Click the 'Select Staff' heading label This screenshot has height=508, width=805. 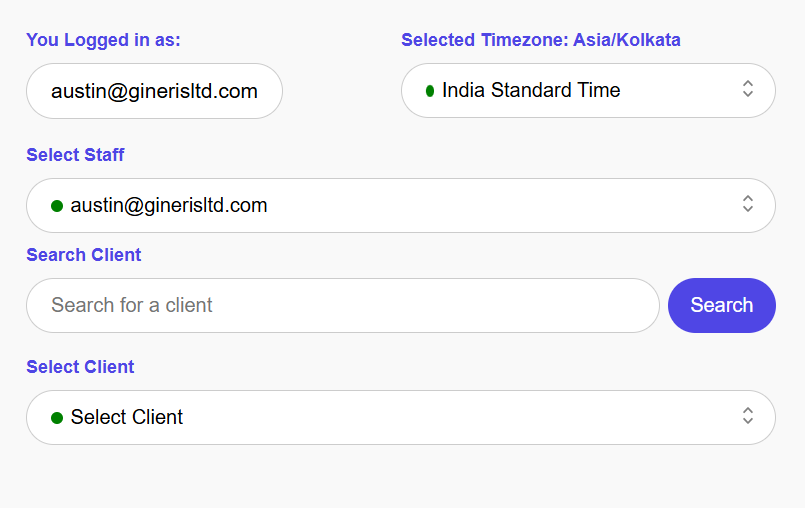[75, 155]
